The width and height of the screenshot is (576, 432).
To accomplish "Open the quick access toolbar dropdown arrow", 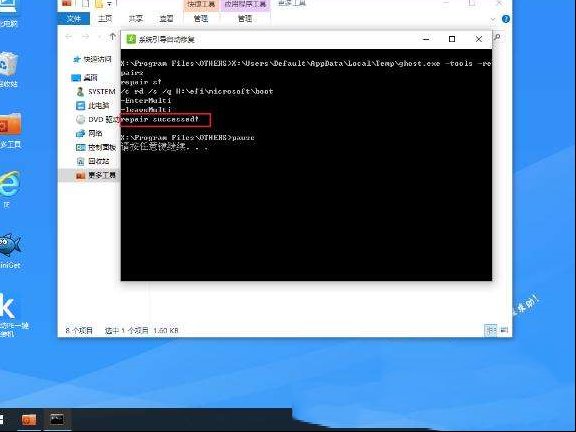I will [x=109, y=4].
